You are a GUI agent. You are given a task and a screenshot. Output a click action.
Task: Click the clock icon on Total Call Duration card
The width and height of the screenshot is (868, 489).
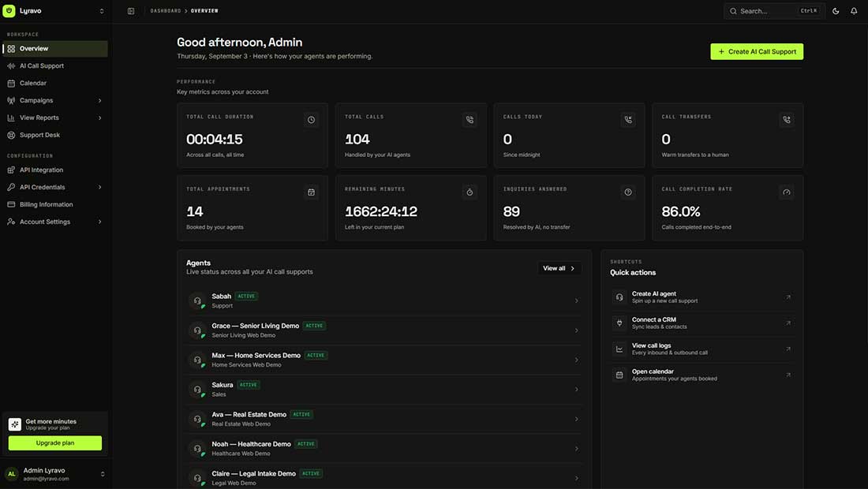click(x=311, y=120)
